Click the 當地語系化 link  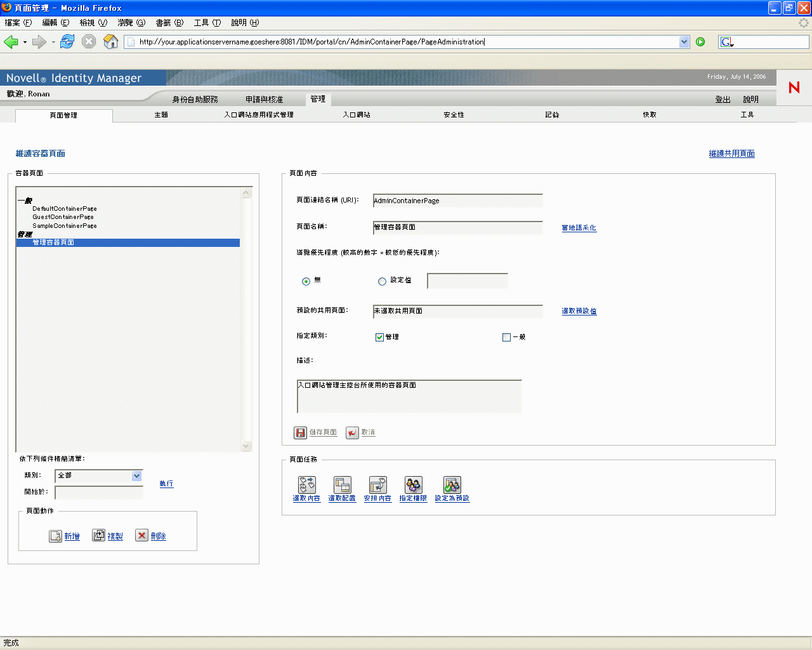coord(579,228)
